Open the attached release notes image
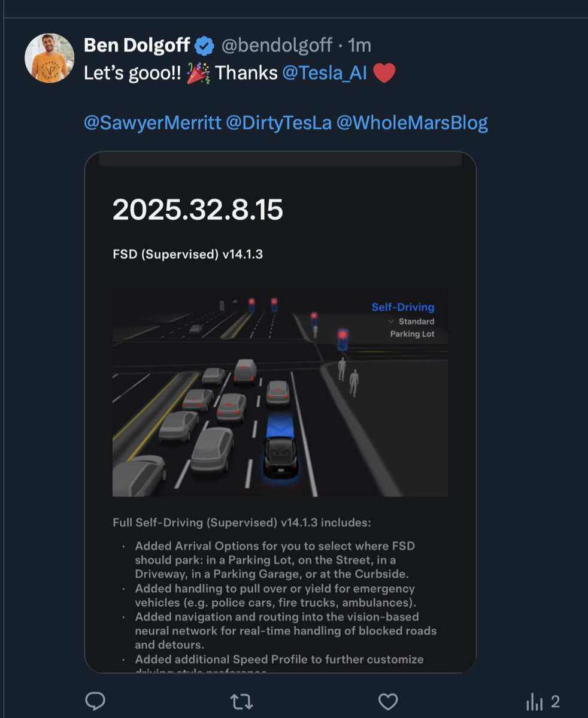 280,412
